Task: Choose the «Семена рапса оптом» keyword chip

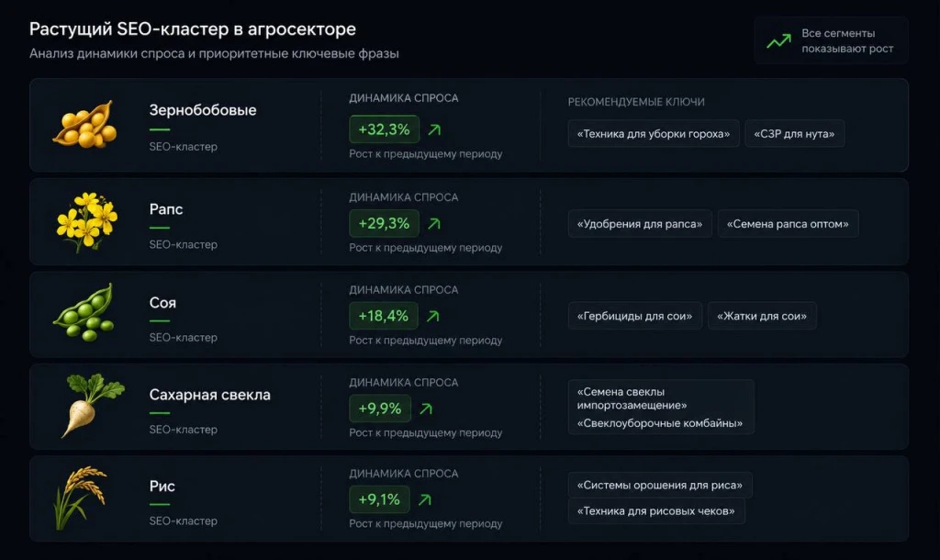Action: pos(788,224)
